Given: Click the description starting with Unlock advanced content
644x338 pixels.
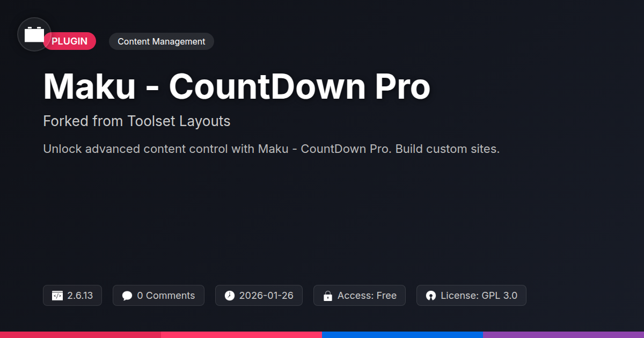Looking at the screenshot, I should [x=272, y=149].
